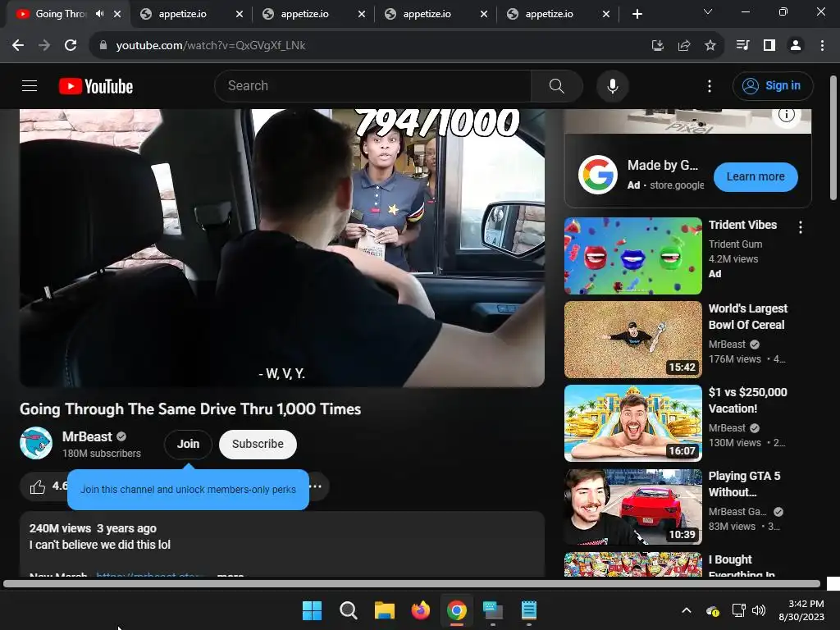Start voice search with microphone icon
This screenshot has width=840, height=630.
coord(612,85)
